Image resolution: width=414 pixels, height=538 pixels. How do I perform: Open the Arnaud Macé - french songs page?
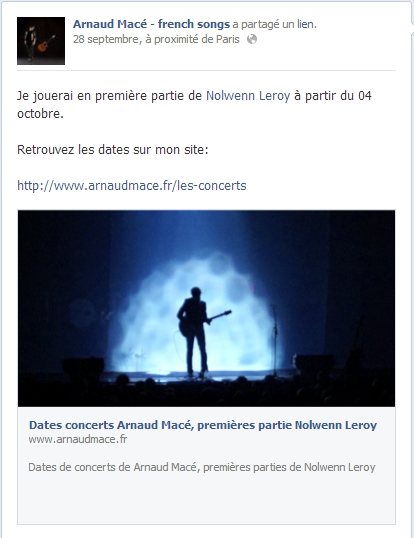(151, 24)
